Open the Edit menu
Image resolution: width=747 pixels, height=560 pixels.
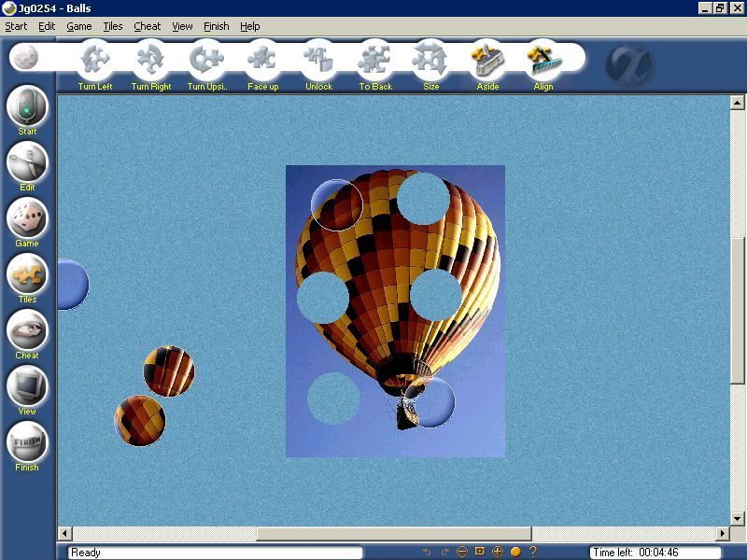pos(47,26)
